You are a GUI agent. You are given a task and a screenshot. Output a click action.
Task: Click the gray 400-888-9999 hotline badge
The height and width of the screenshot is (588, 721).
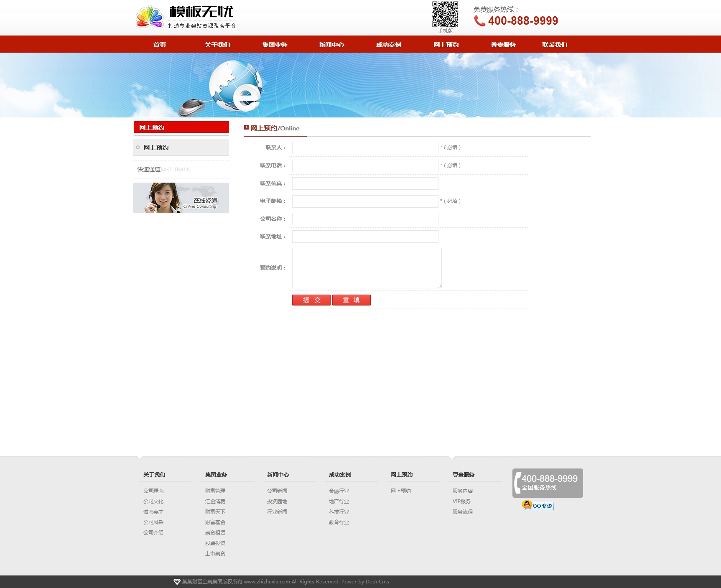click(x=547, y=483)
